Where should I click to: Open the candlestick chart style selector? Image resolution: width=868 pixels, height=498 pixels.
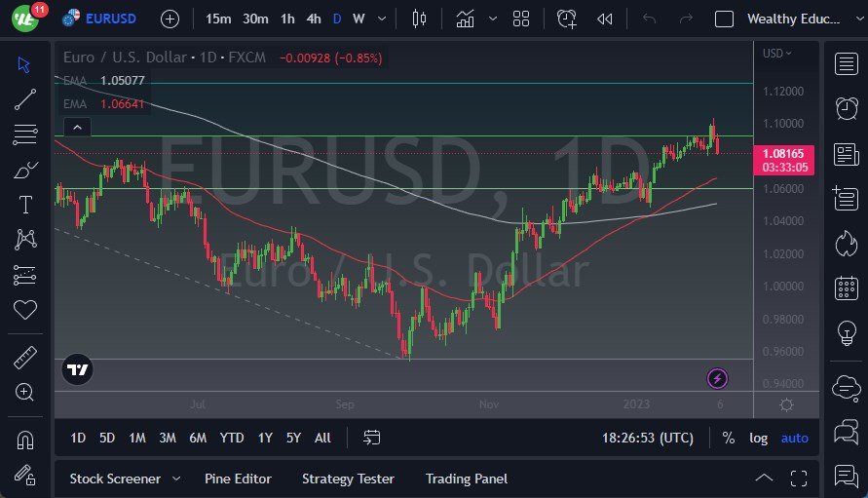(x=420, y=19)
